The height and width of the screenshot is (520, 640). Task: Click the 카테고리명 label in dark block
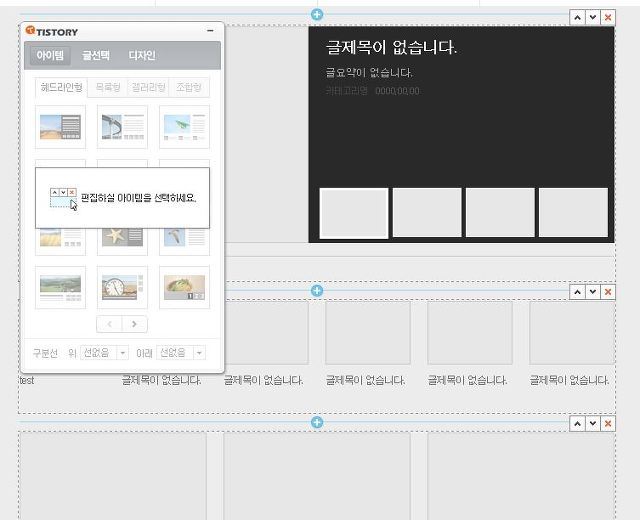[x=347, y=91]
